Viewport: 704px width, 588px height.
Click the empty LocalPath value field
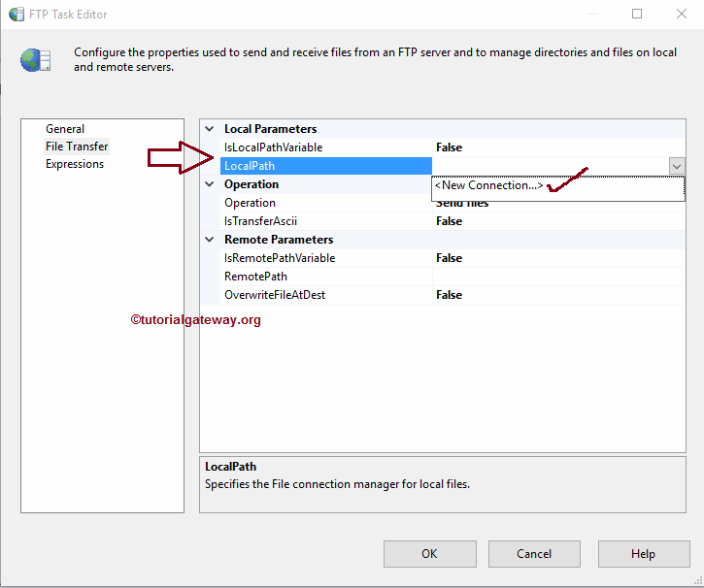pos(551,166)
